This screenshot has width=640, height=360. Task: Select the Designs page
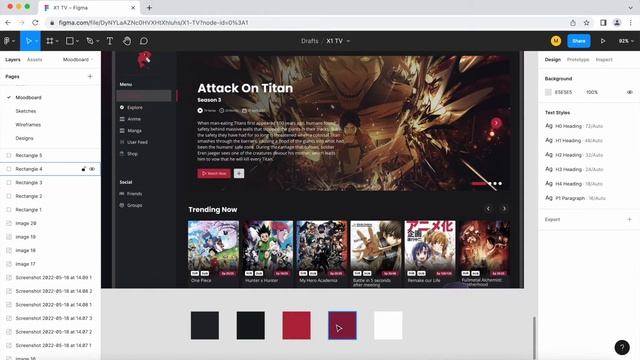tap(24, 138)
